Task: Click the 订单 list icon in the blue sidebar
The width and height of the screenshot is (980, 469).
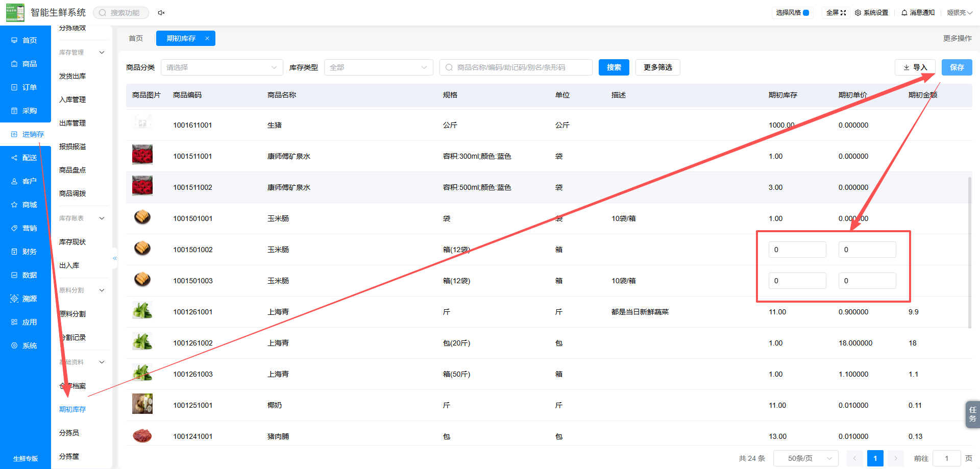Action: pyautogui.click(x=14, y=87)
